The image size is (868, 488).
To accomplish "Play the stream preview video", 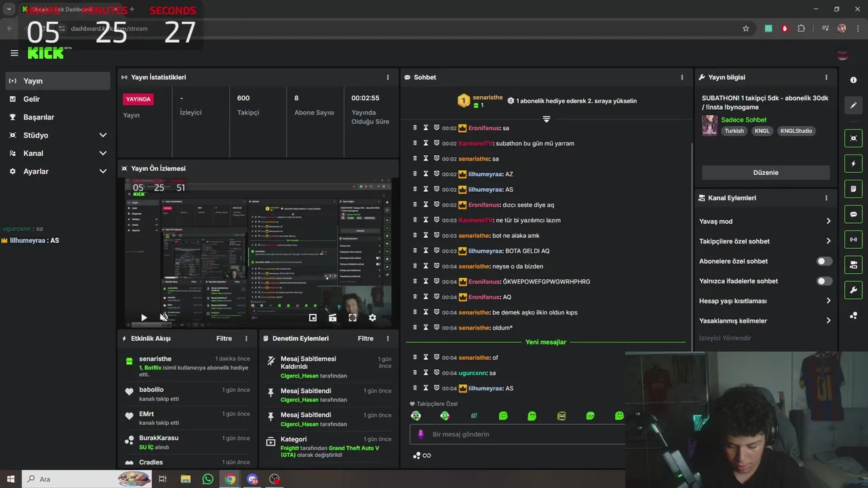I will [144, 317].
